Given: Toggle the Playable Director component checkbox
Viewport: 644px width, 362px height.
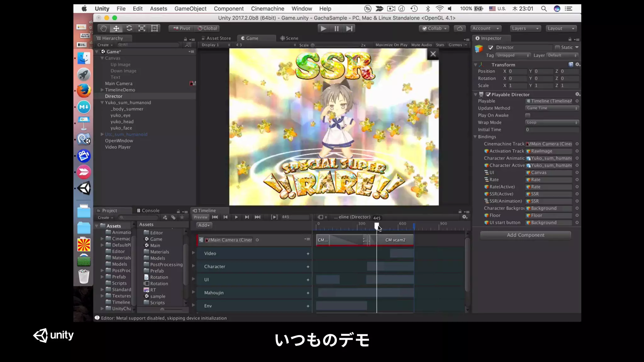Looking at the screenshot, I should pyautogui.click(x=488, y=94).
